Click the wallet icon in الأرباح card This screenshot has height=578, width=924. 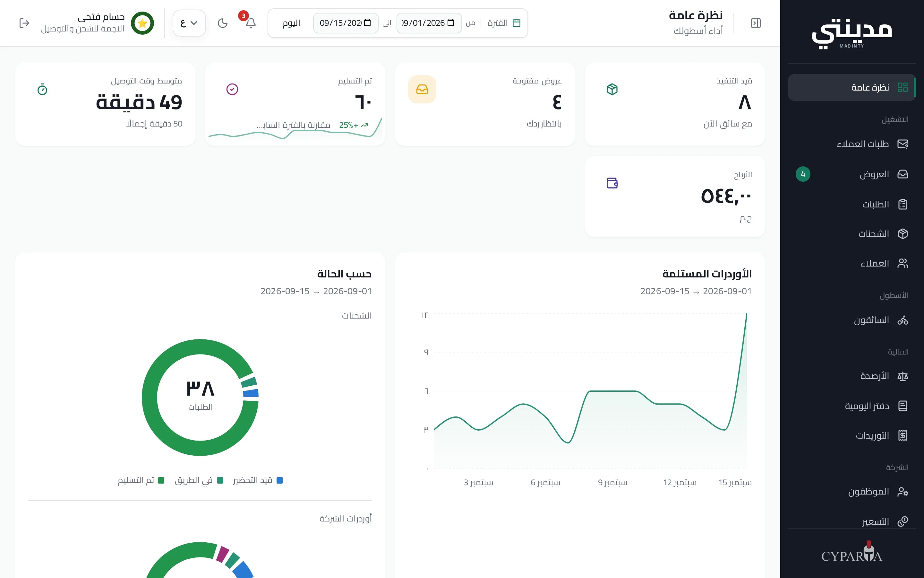point(612,183)
